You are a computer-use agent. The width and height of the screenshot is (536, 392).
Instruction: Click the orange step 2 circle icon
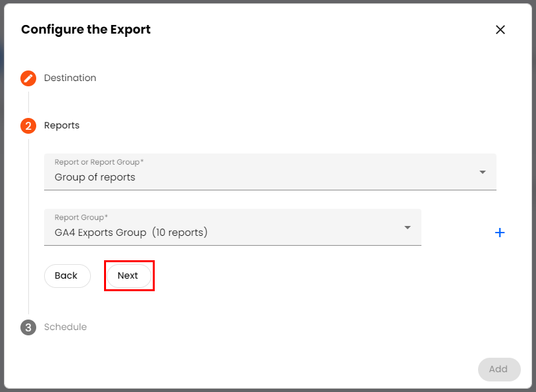pos(28,126)
